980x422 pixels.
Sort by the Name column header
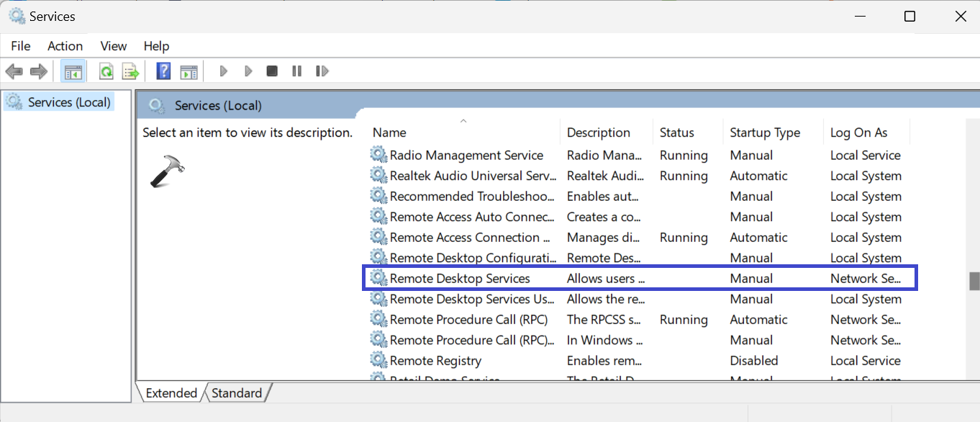[389, 133]
